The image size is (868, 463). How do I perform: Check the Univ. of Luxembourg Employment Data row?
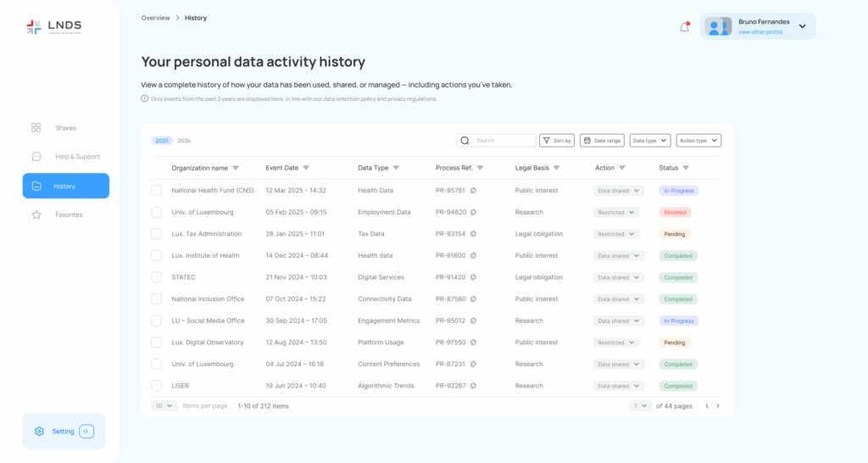157,212
